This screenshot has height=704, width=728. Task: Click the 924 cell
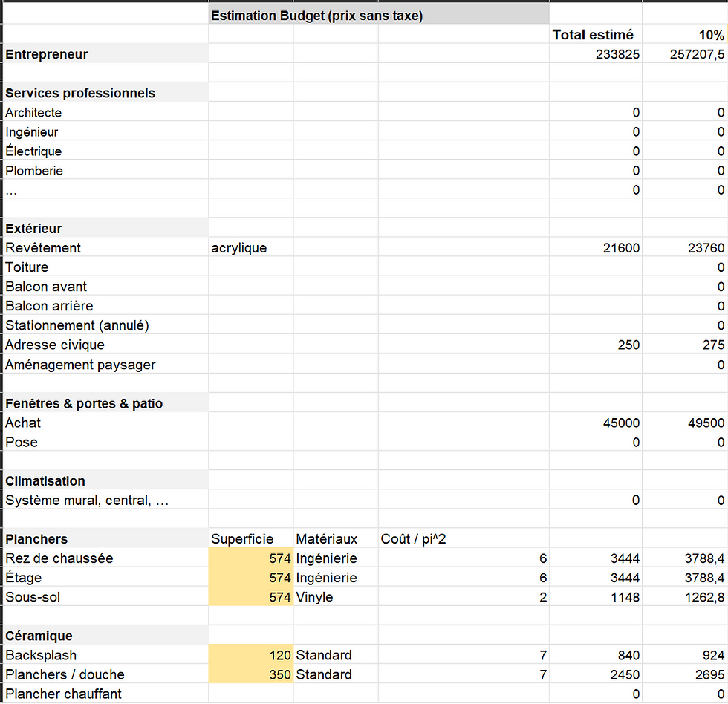[685, 655]
